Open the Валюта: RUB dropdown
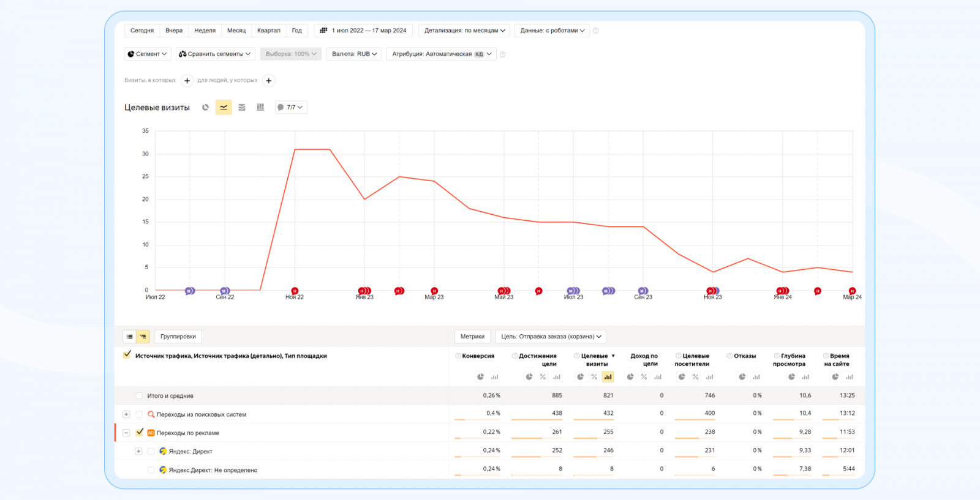This screenshot has height=500, width=980. click(x=354, y=54)
